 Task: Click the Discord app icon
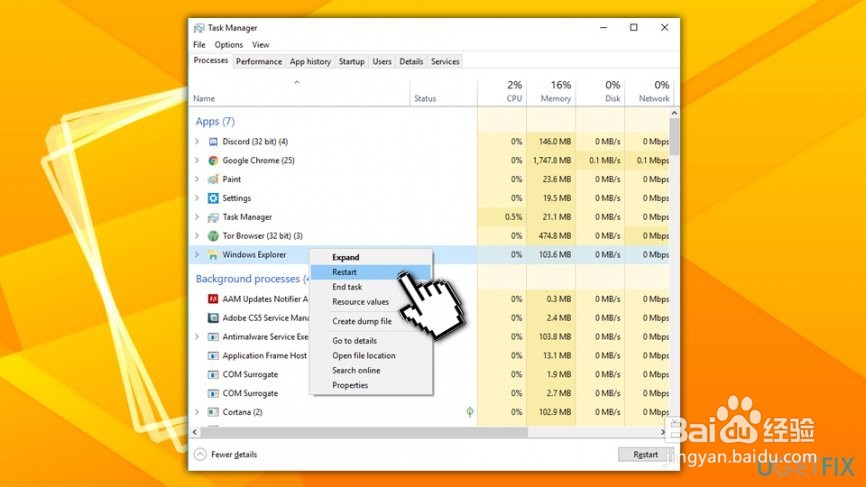pyautogui.click(x=213, y=142)
